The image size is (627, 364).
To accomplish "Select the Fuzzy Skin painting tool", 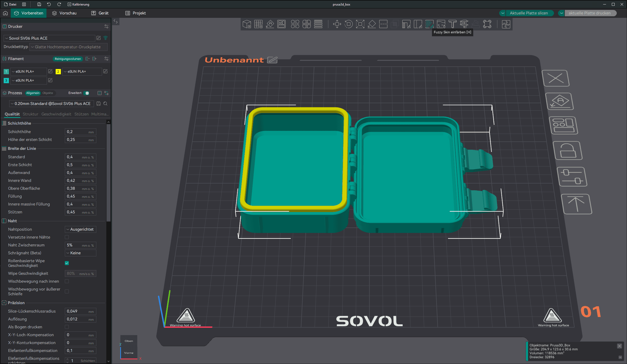I will click(429, 24).
